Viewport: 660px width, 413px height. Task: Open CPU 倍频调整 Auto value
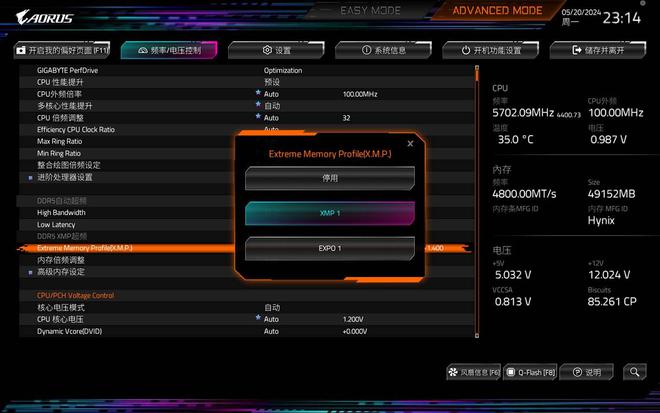[x=271, y=118]
